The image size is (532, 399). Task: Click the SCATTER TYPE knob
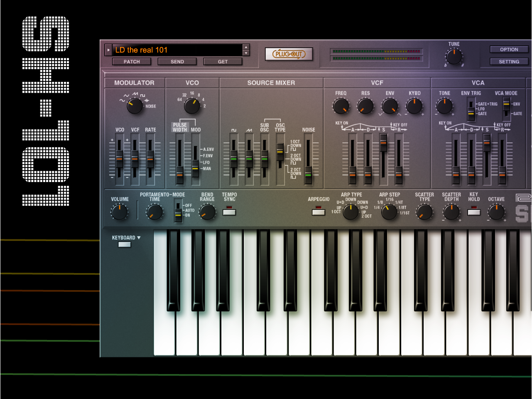click(424, 212)
